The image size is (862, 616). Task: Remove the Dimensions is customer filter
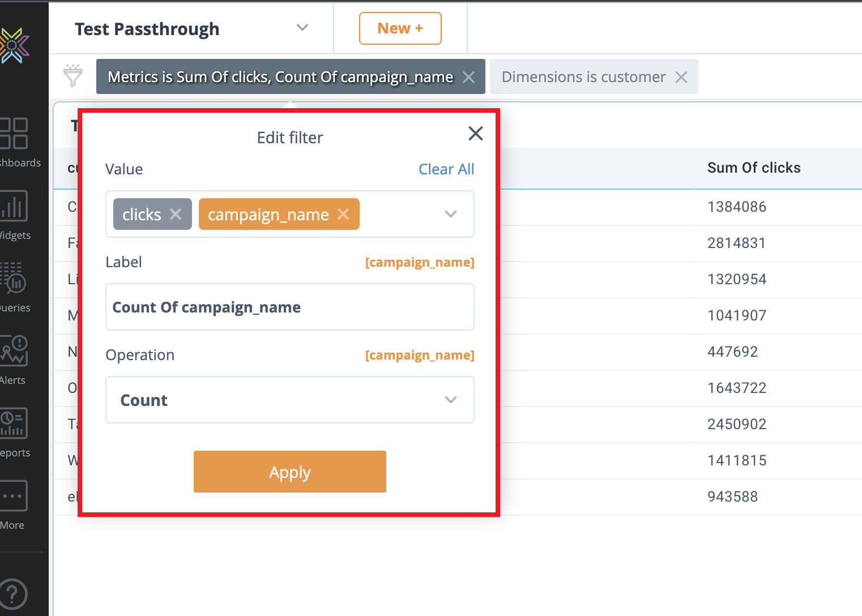[x=681, y=77]
